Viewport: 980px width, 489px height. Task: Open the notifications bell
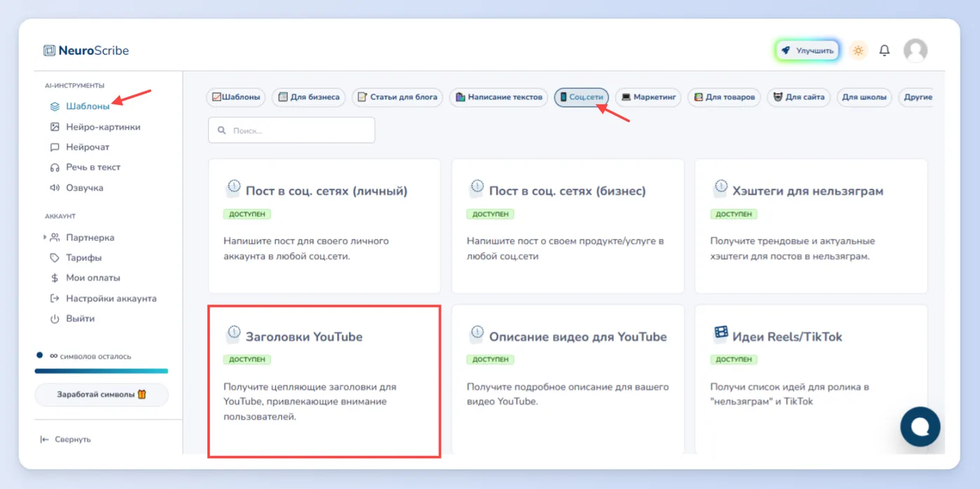885,50
